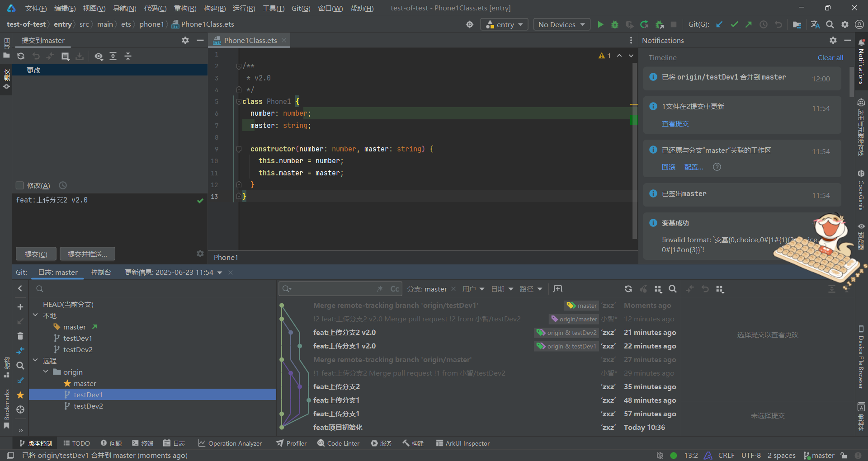The height and width of the screenshot is (461, 868).
Task: Toggle the 修改(A) amend checkbox
Action: [x=19, y=185]
